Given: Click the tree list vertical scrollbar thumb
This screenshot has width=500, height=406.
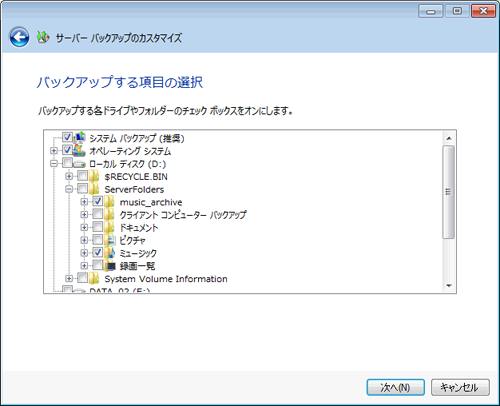Looking at the screenshot, I should [449, 192].
